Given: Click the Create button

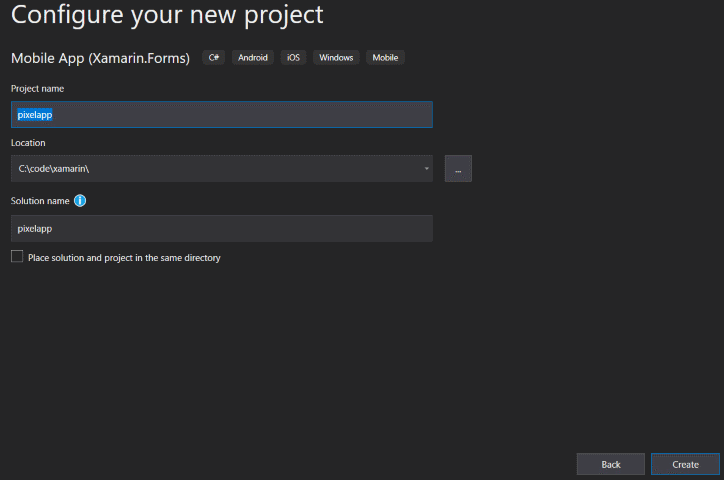Looking at the screenshot, I should point(685,464).
